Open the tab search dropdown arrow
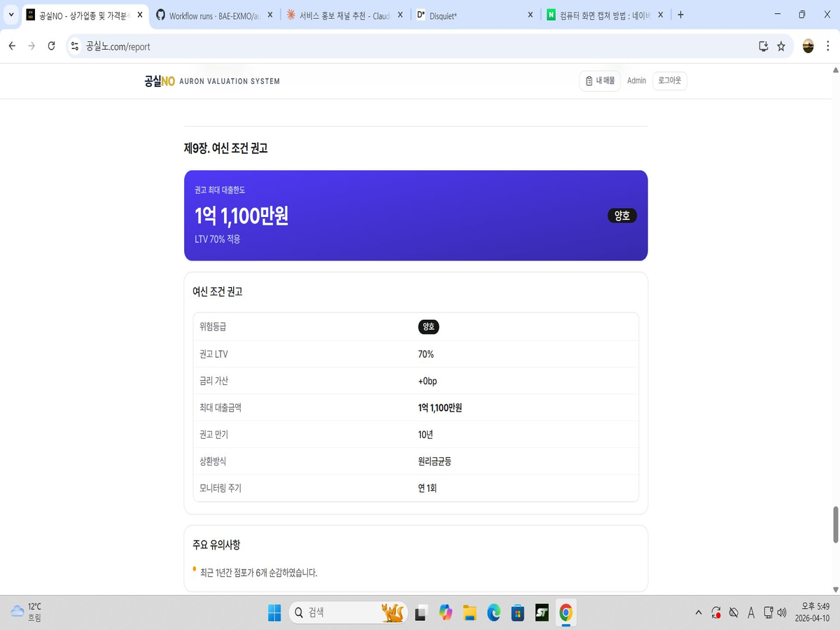 10,15
